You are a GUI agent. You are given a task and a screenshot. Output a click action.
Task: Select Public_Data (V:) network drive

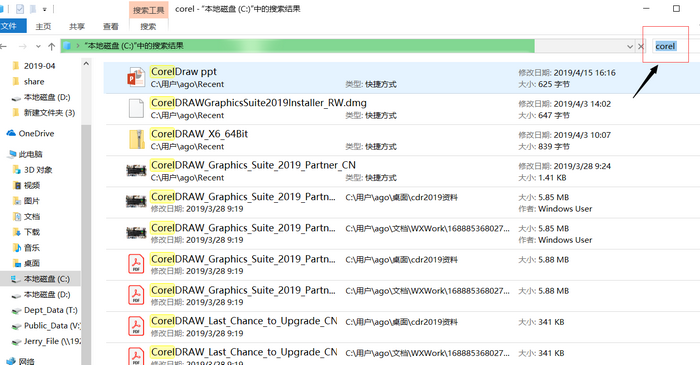click(52, 326)
